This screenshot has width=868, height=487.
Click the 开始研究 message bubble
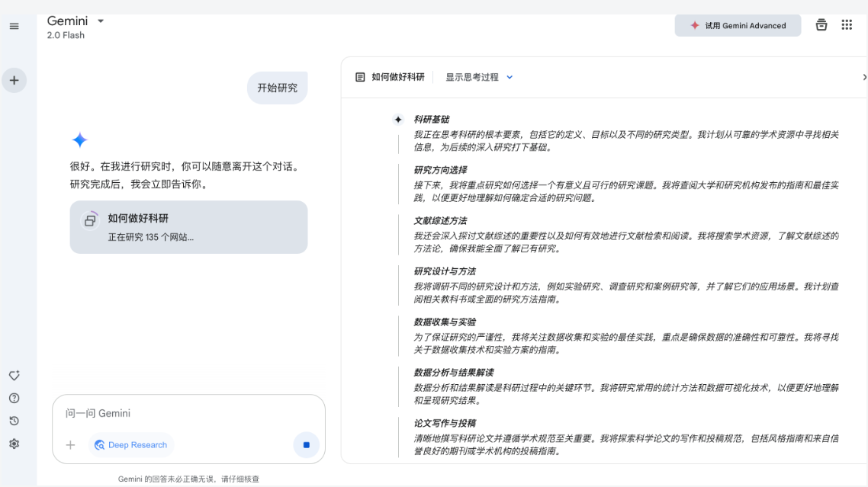pos(278,88)
